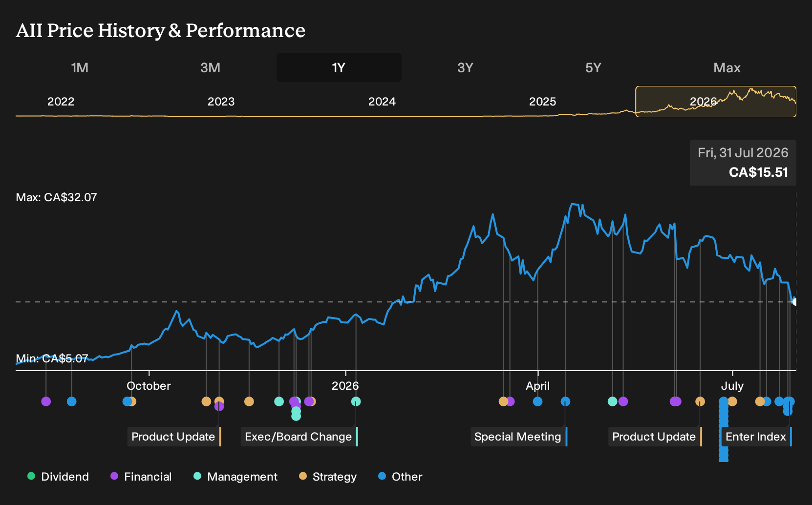This screenshot has height=505, width=812.
Task: Toggle the Dividend legend filter
Action: pyautogui.click(x=58, y=477)
